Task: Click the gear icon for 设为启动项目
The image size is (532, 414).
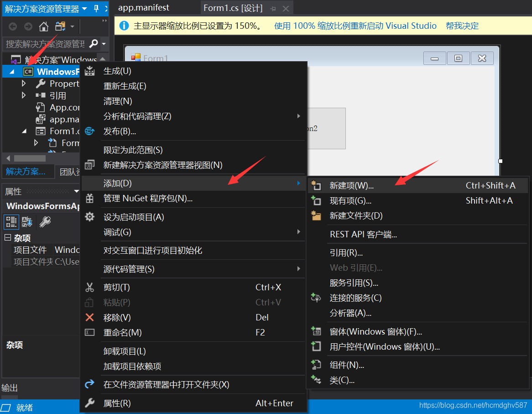Action: click(x=89, y=217)
